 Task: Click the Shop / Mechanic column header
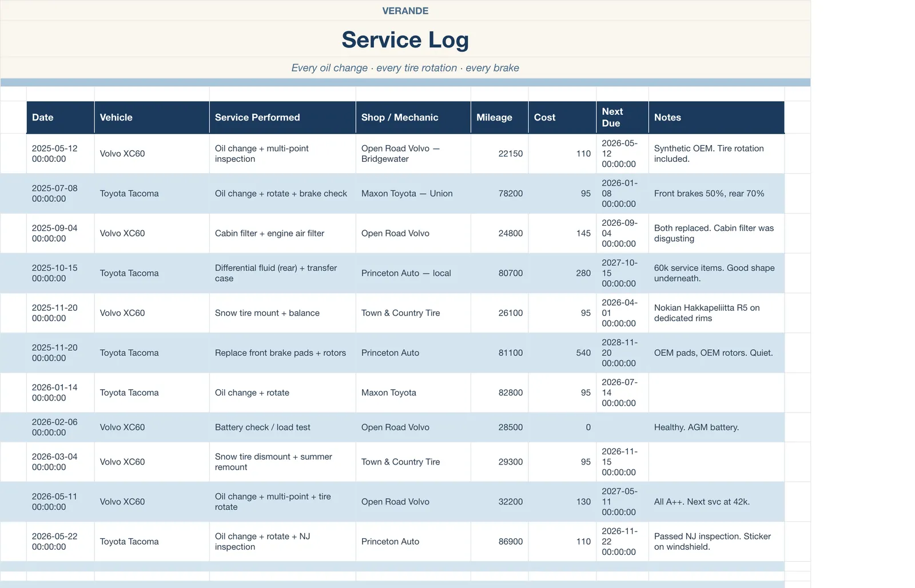(x=413, y=117)
